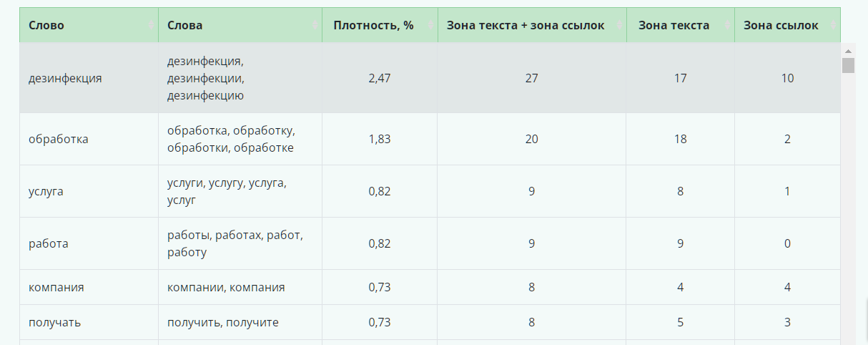Sort table by Слово column header
Viewport: 868px width, 345px height.
pos(89,25)
